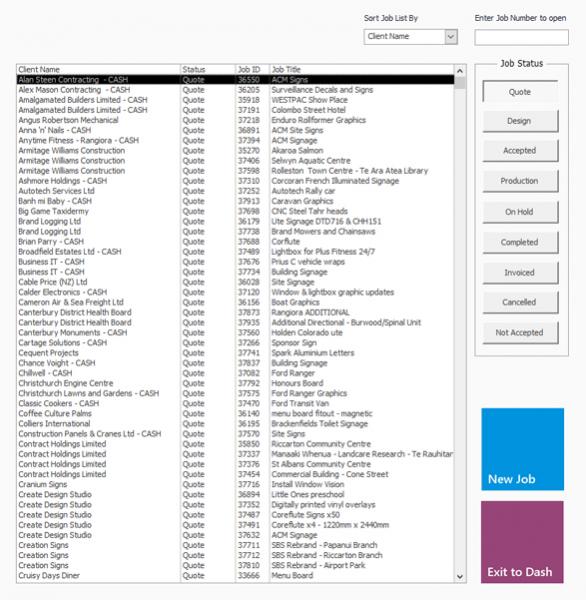Select the Classic Cookers - CASH row

235,404
